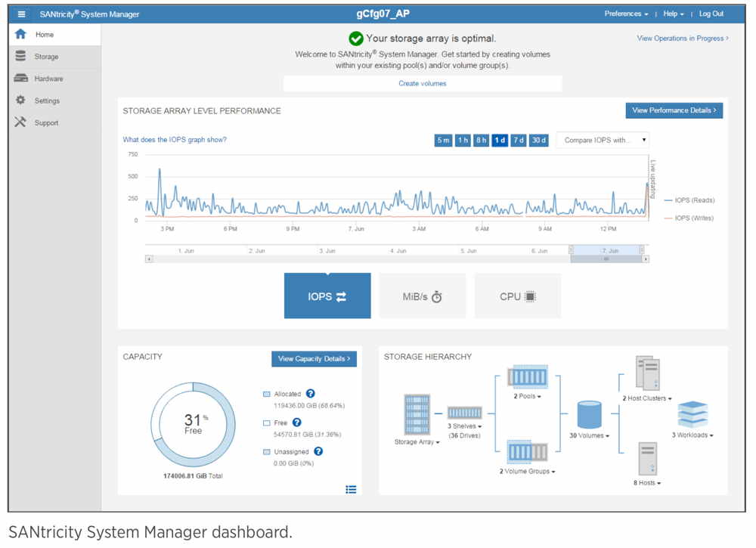Open the Settings menu item

pos(54,101)
